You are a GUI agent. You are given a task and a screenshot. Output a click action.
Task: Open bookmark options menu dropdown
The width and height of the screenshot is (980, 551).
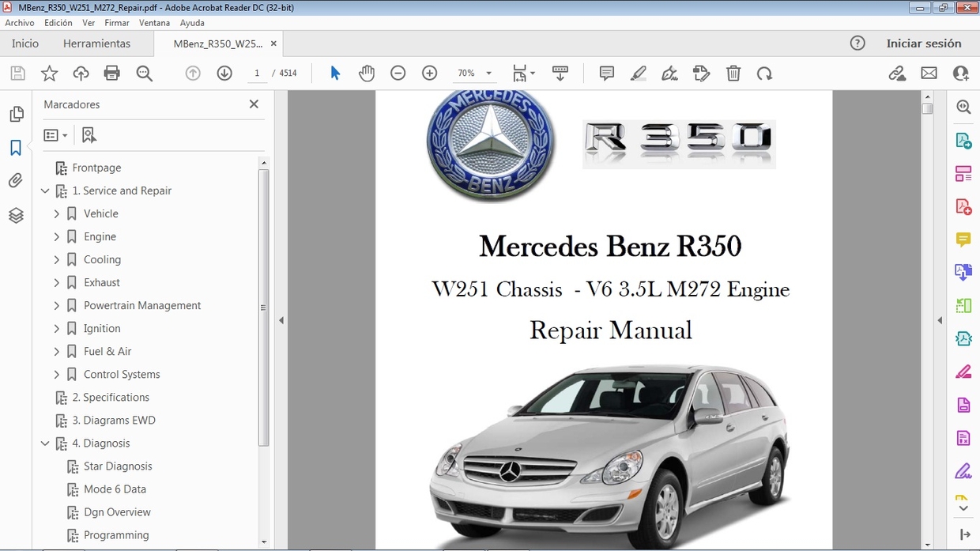click(x=55, y=135)
